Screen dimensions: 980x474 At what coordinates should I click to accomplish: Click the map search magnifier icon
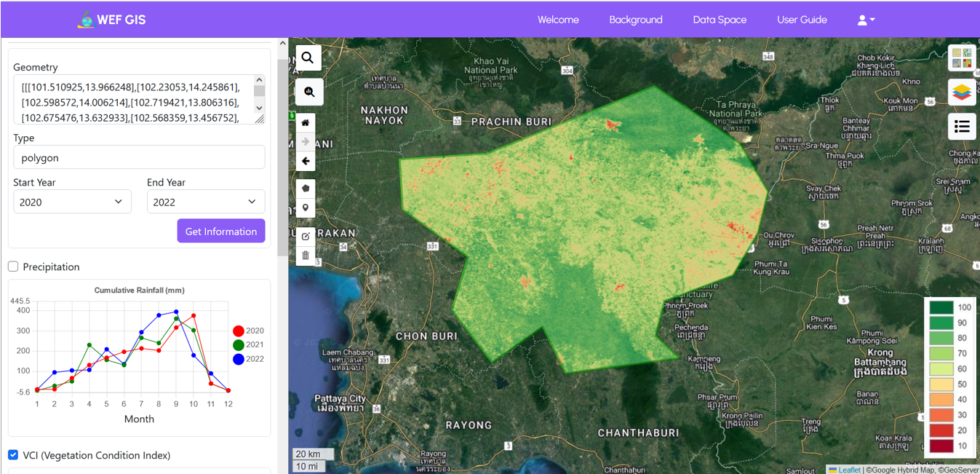pyautogui.click(x=308, y=58)
